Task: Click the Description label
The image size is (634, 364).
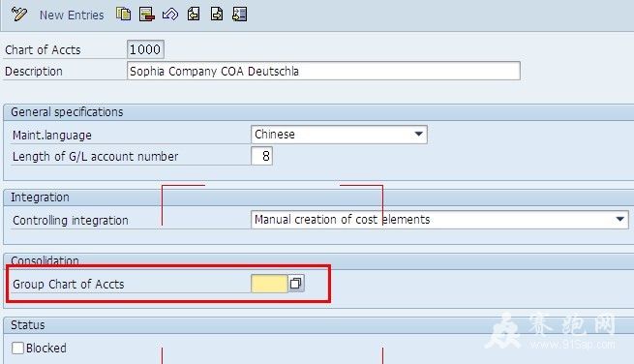Action: tap(34, 72)
